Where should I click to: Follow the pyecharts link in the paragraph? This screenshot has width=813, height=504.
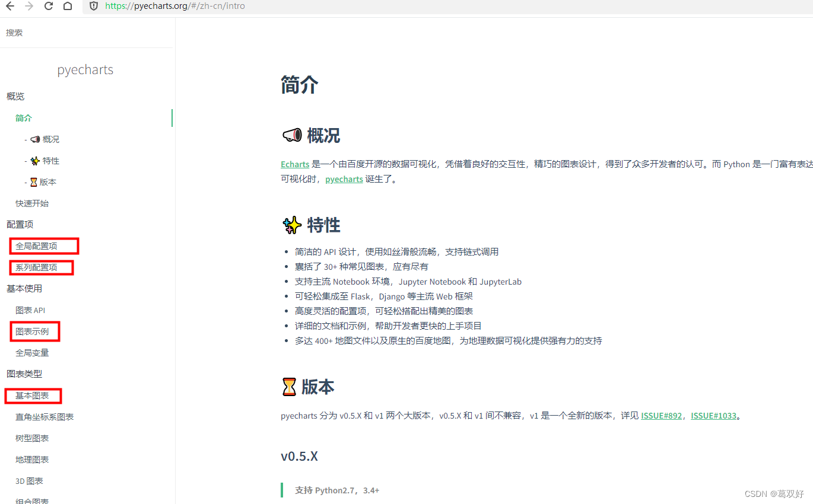coord(344,179)
